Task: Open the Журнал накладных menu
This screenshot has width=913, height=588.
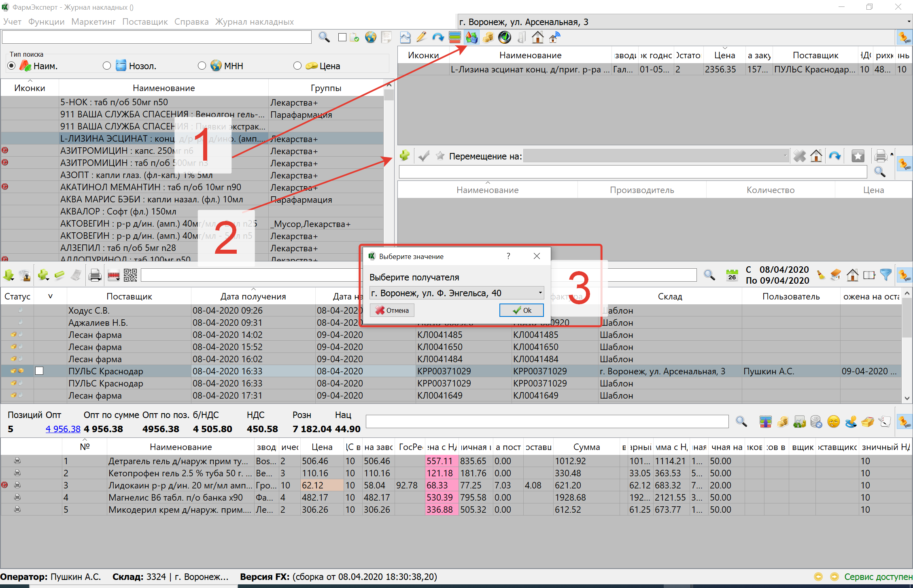Action: point(254,22)
